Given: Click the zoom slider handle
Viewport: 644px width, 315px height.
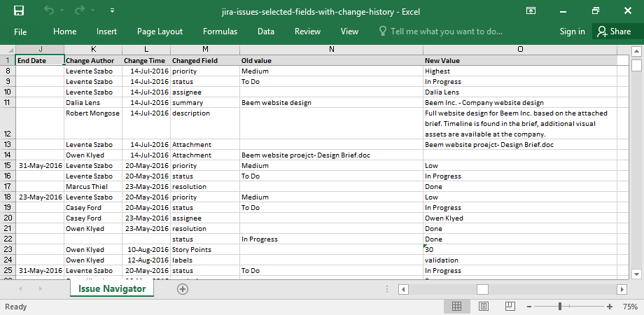Looking at the screenshot, I should (x=560, y=307).
